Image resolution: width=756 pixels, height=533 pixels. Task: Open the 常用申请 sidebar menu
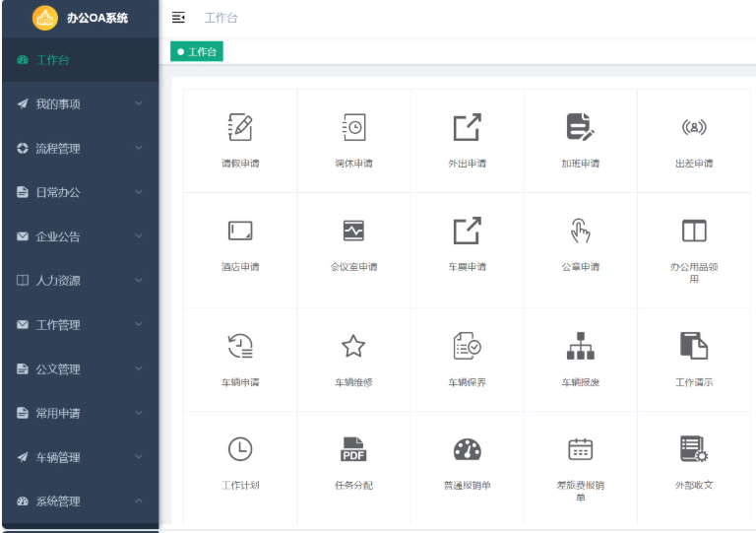pyautogui.click(x=80, y=413)
